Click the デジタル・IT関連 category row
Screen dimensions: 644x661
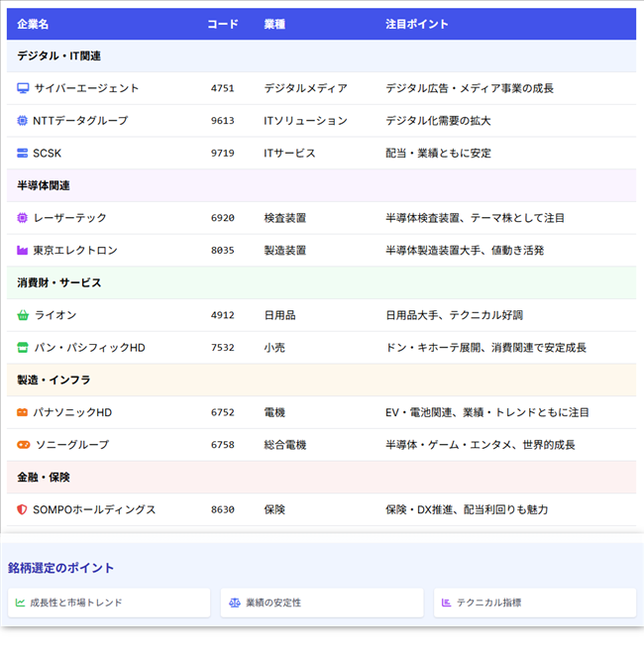(x=322, y=56)
